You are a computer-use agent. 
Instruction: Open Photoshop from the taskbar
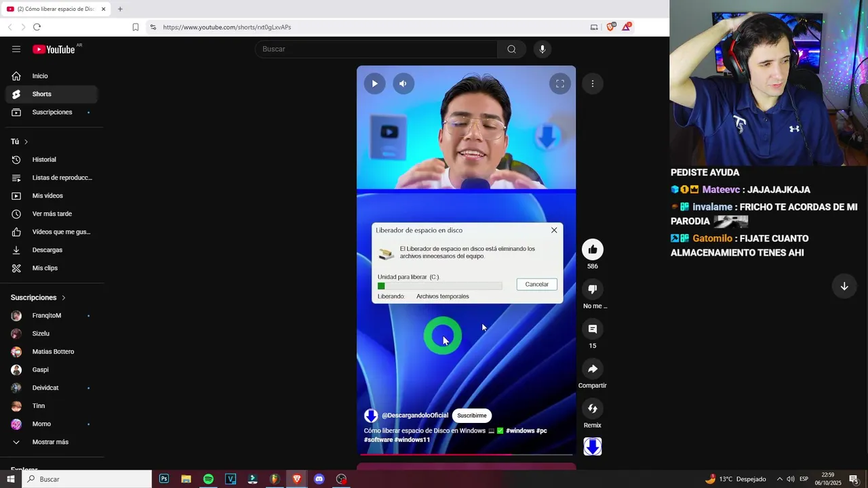tap(164, 479)
